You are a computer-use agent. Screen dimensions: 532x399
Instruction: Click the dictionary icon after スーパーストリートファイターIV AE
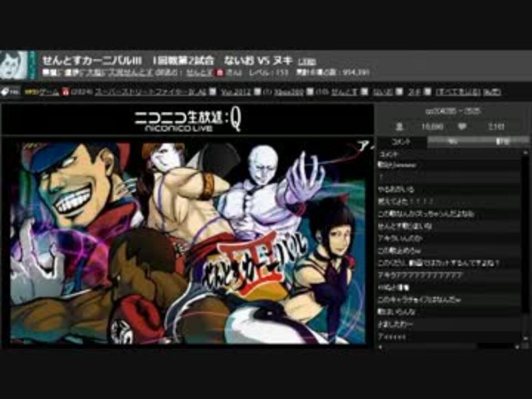[212, 91]
